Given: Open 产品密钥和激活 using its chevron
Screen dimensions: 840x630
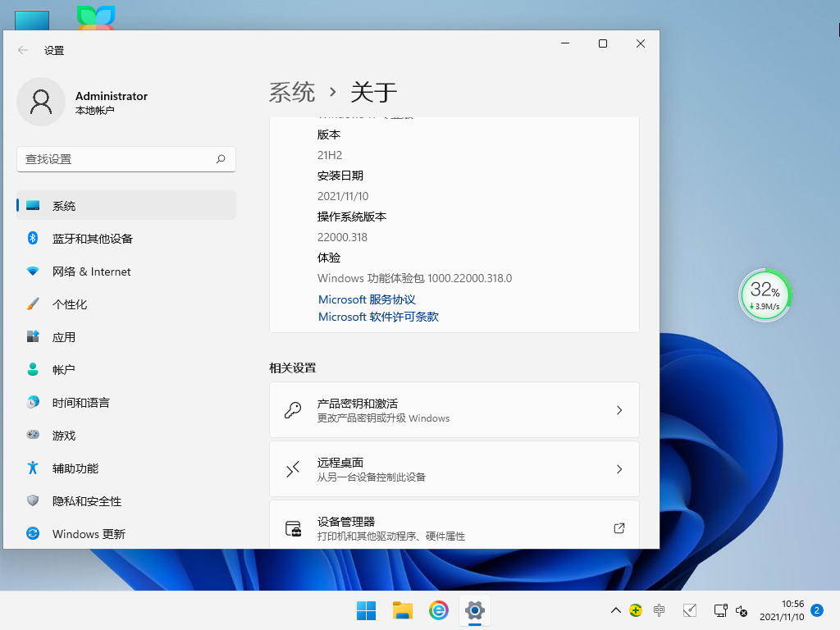Looking at the screenshot, I should 619,409.
